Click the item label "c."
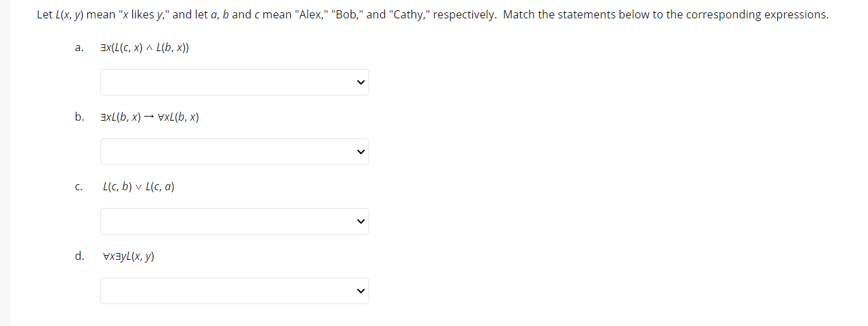The height and width of the screenshot is (326, 868). tap(79, 187)
